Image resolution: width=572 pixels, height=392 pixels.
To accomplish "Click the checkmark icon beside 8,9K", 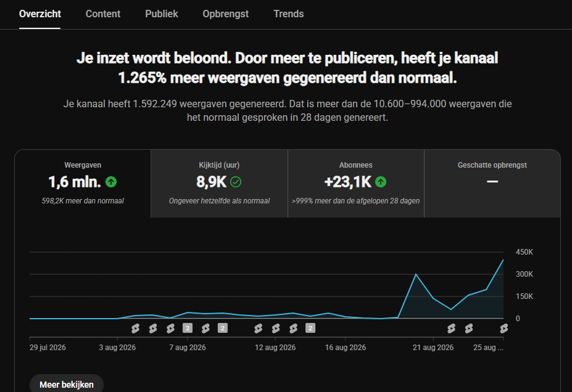I will (236, 182).
